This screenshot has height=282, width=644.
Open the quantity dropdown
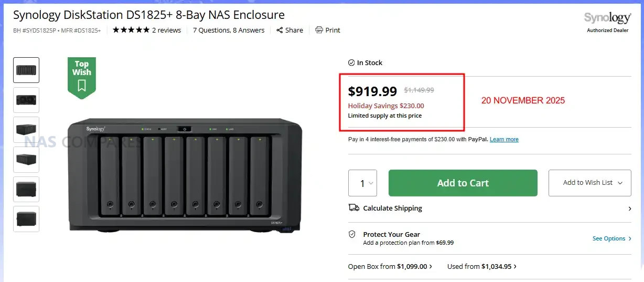point(363,183)
